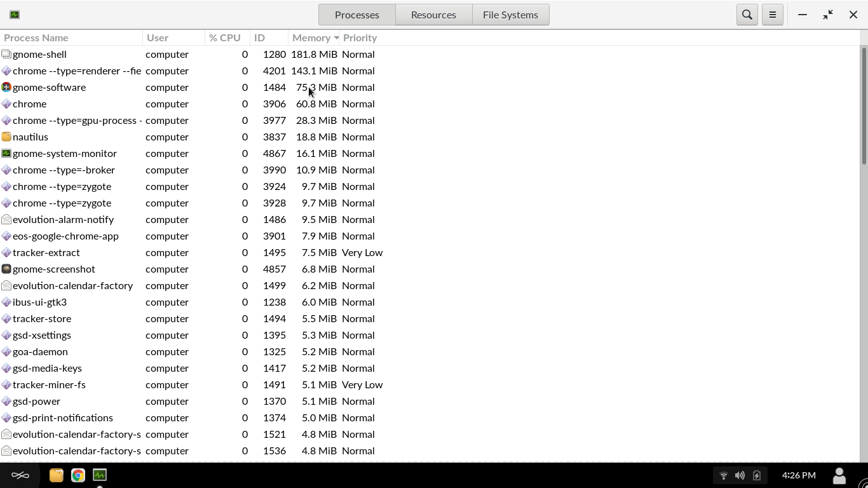The height and width of the screenshot is (488, 868).
Task: Click the System Monitor app icon in title bar
Action: [x=15, y=15]
